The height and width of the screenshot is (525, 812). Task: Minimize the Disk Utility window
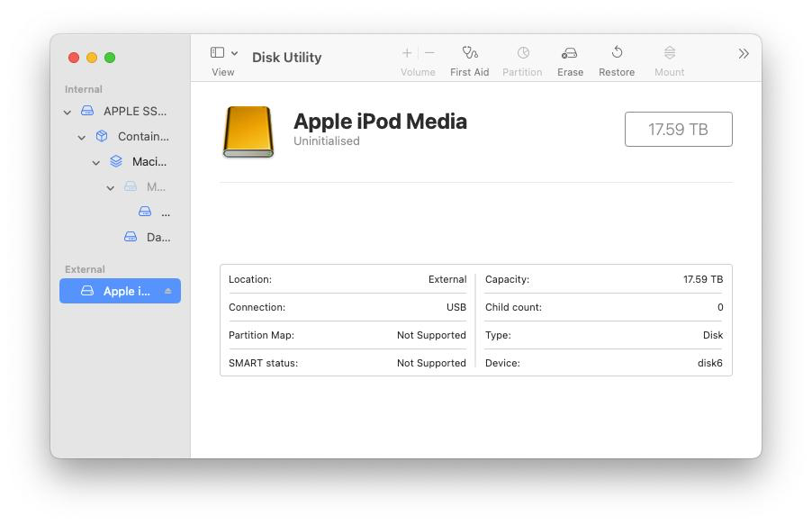pyautogui.click(x=92, y=58)
